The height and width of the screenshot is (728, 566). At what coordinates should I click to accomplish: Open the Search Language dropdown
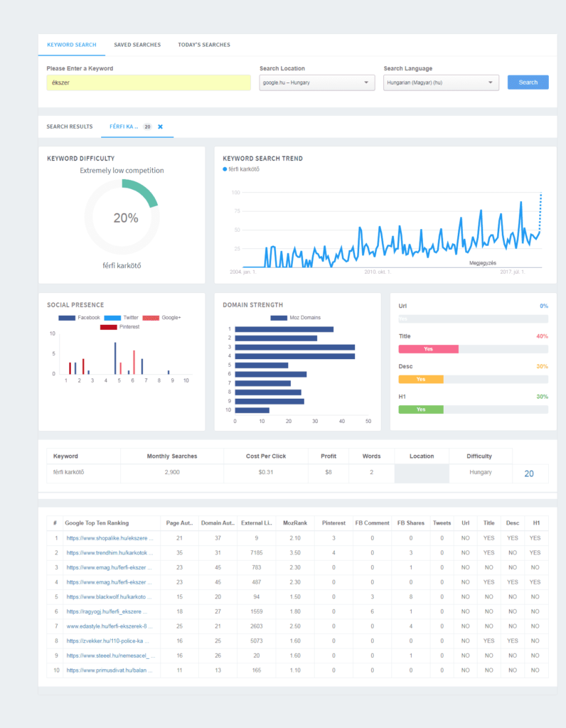click(441, 82)
